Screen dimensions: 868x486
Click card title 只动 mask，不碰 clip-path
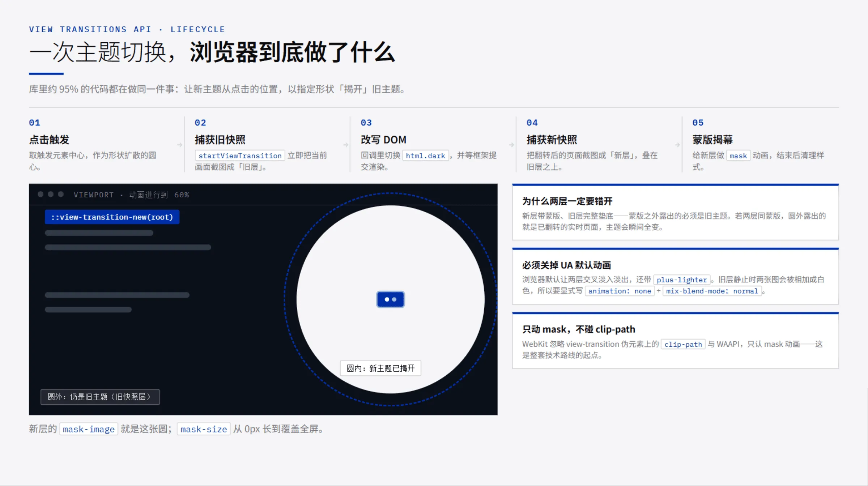point(579,329)
